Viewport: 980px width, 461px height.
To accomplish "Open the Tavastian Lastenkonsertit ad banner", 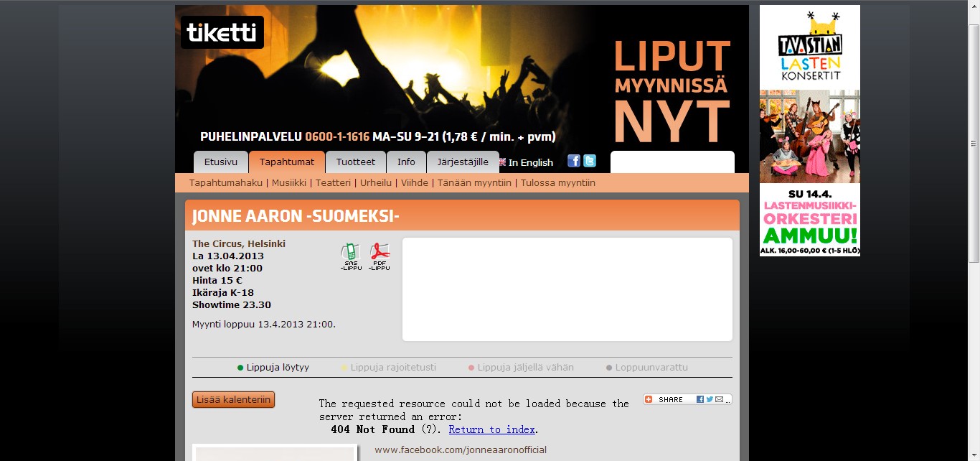I will pyautogui.click(x=810, y=131).
